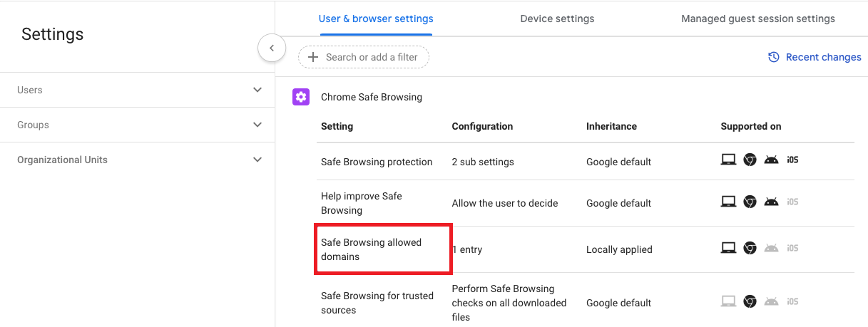Expand the Groups section
868x327 pixels.
tap(137, 125)
